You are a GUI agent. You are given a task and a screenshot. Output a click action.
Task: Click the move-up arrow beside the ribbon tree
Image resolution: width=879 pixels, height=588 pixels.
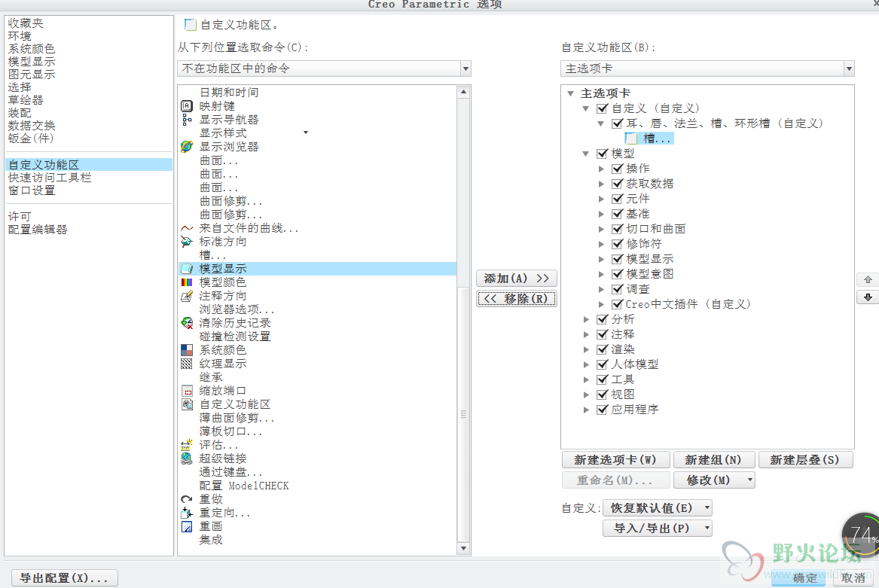[868, 279]
